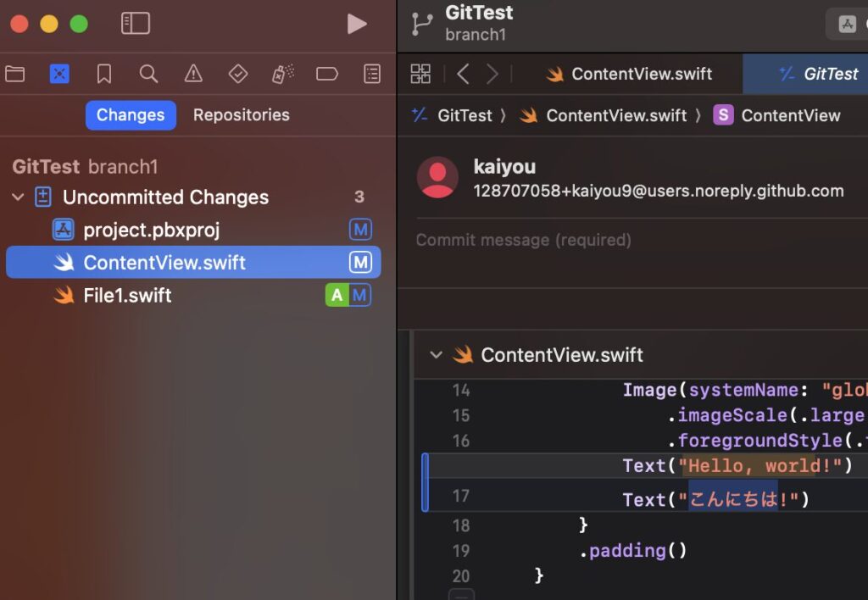
Task: Click the M status badge of File1.swift
Action: [x=359, y=295]
